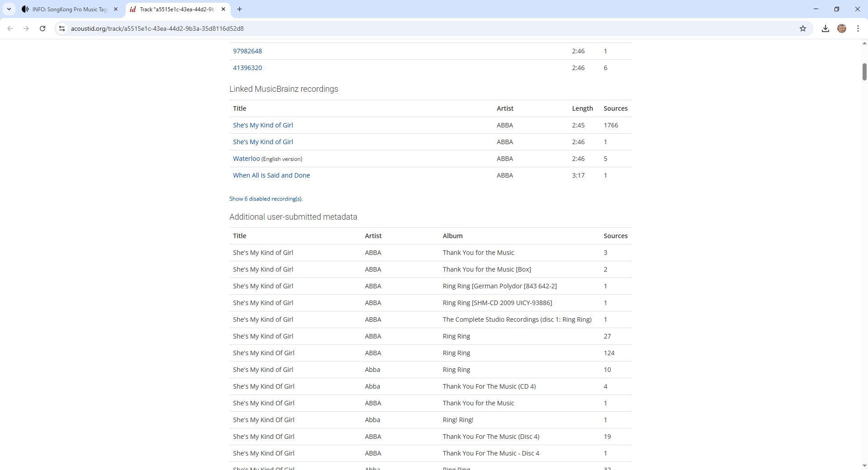868x470 pixels.
Task: Close the AcoustID Track tab
Action: 223,9
